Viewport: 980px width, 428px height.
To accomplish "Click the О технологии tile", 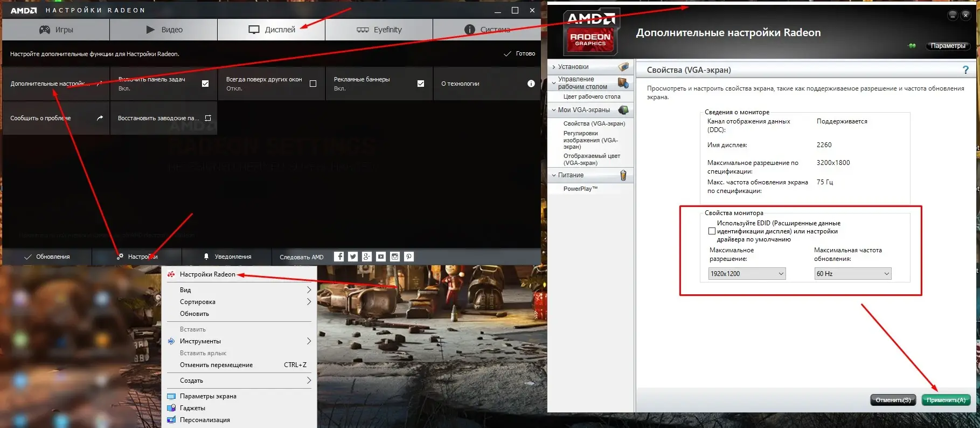I will pos(487,84).
